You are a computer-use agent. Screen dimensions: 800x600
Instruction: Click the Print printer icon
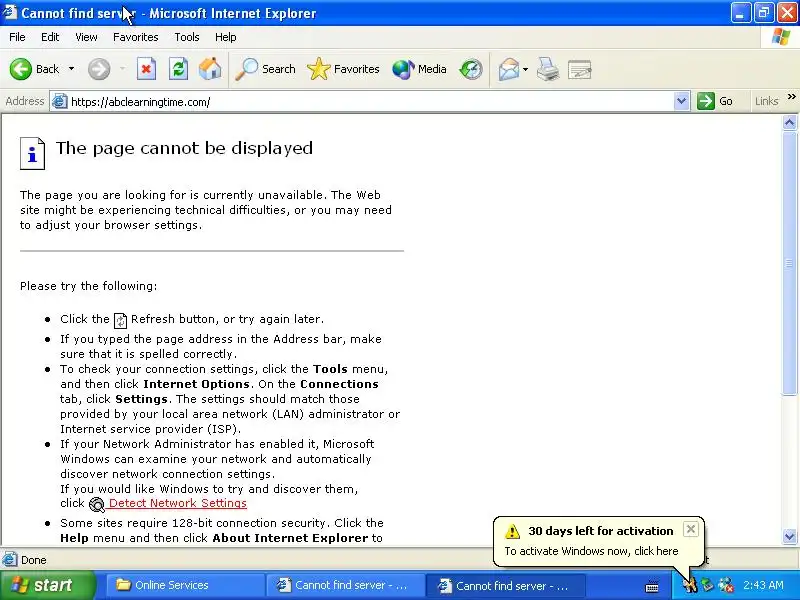pos(548,69)
